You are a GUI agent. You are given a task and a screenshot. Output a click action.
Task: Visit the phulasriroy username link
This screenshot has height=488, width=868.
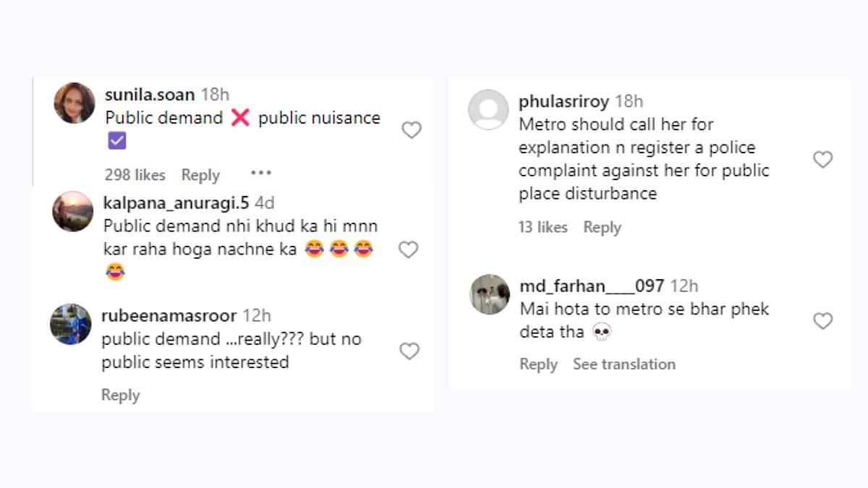[563, 101]
